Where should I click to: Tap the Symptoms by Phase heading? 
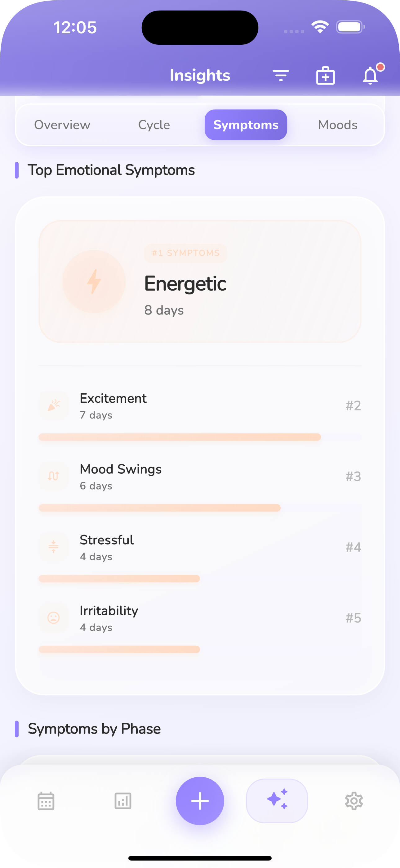tap(94, 729)
